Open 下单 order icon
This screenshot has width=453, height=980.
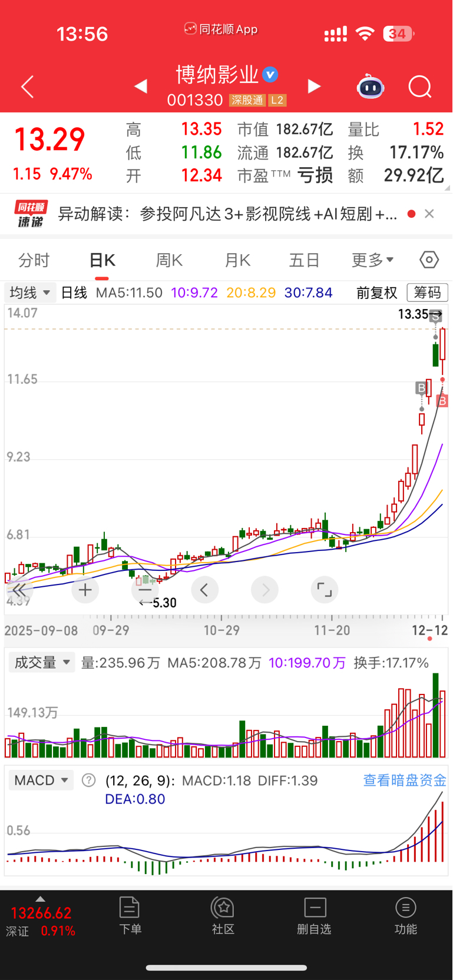click(129, 908)
